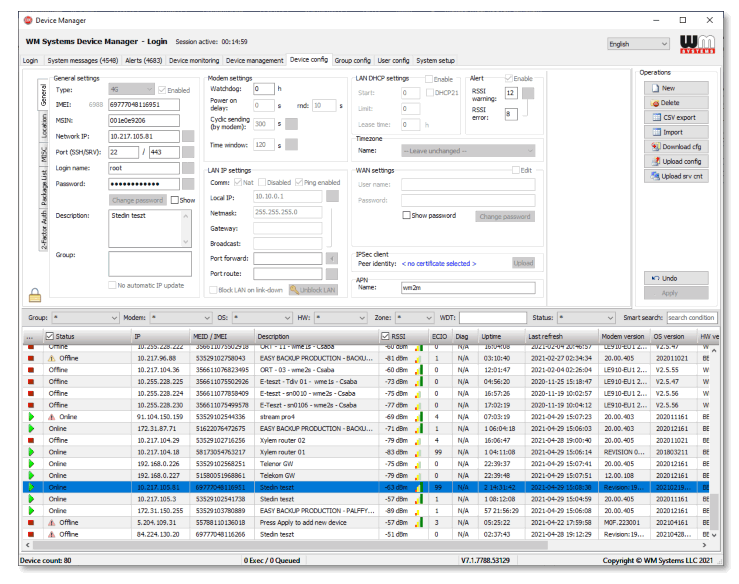The width and height of the screenshot is (739, 584).
Task: Click the device list vertical scrollbar
Action: [714, 512]
